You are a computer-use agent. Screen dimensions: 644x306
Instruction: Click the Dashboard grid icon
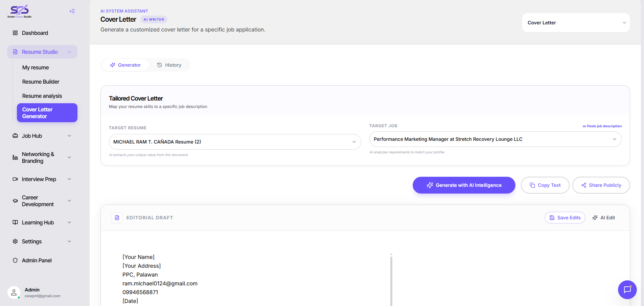click(x=15, y=33)
